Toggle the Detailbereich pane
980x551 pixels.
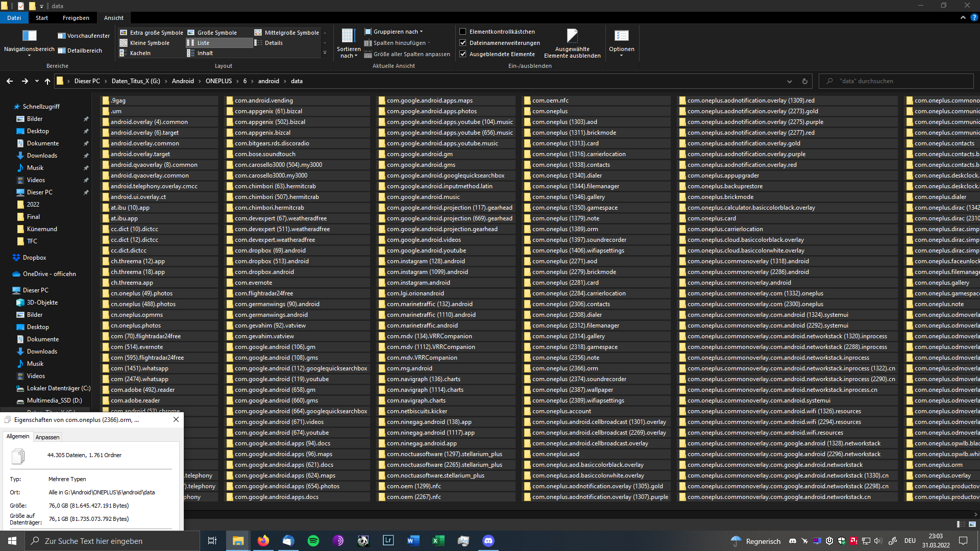point(80,51)
